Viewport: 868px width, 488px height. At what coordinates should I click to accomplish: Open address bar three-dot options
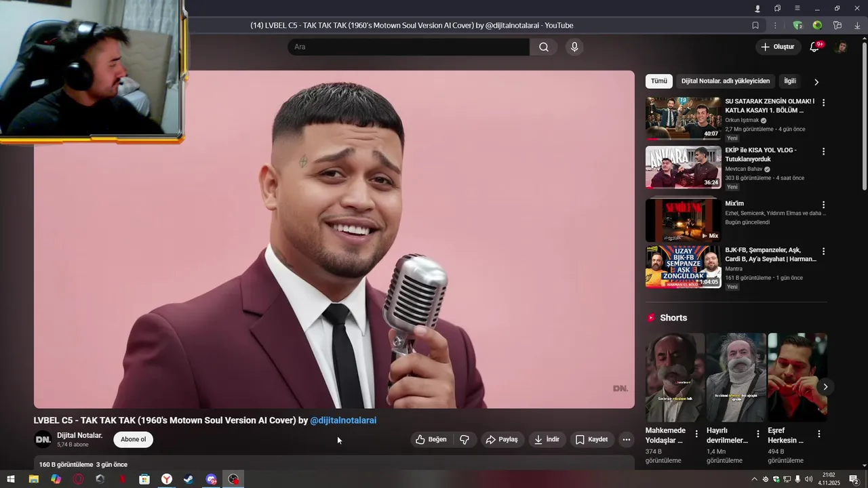click(x=775, y=26)
